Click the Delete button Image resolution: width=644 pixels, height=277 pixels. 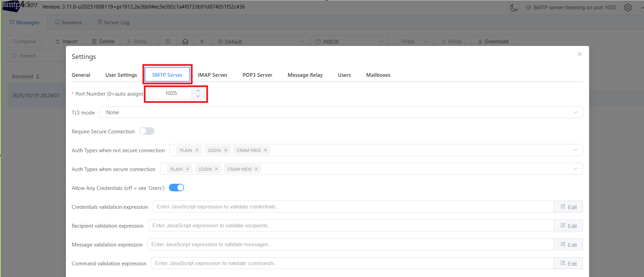103,41
